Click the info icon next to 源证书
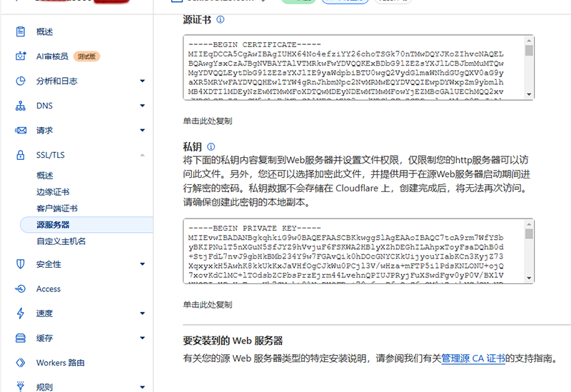The height and width of the screenshot is (392, 571). tap(221, 20)
